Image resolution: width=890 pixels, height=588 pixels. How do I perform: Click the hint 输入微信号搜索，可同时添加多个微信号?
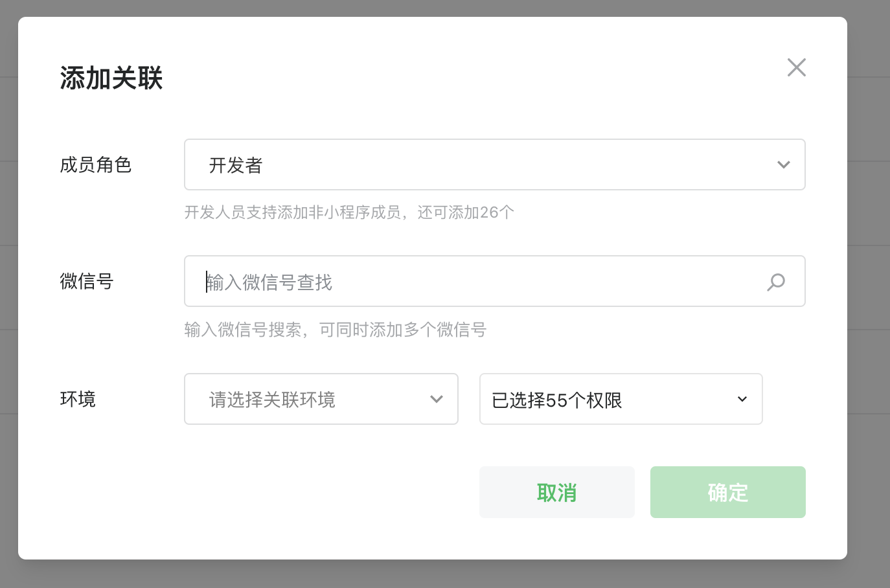[x=335, y=330]
